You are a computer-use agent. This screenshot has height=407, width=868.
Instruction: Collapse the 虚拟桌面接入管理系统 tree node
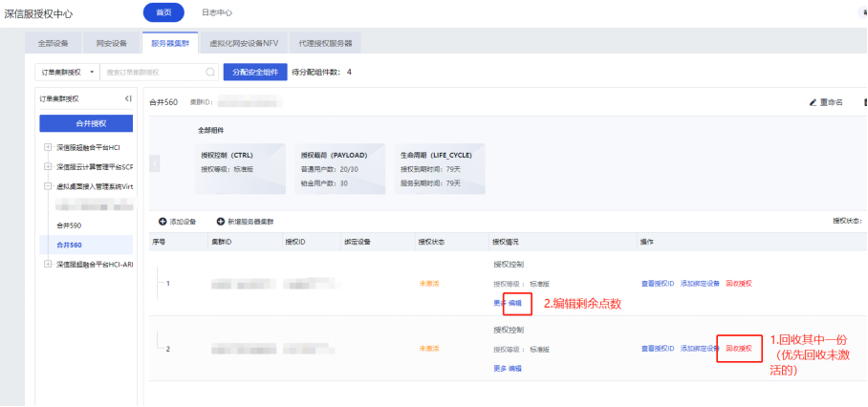click(48, 186)
